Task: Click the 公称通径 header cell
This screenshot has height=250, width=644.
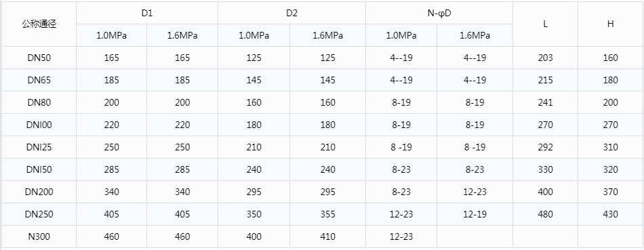Action: pos(39,24)
